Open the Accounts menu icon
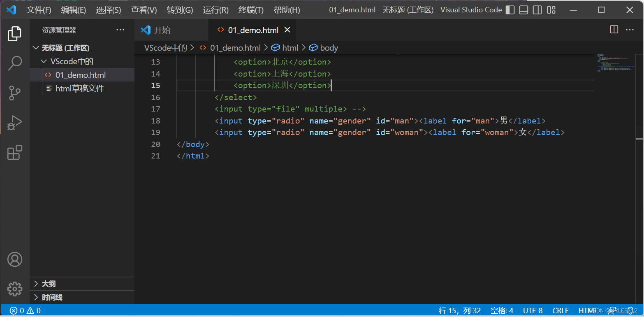This screenshot has width=644, height=317. click(15, 259)
